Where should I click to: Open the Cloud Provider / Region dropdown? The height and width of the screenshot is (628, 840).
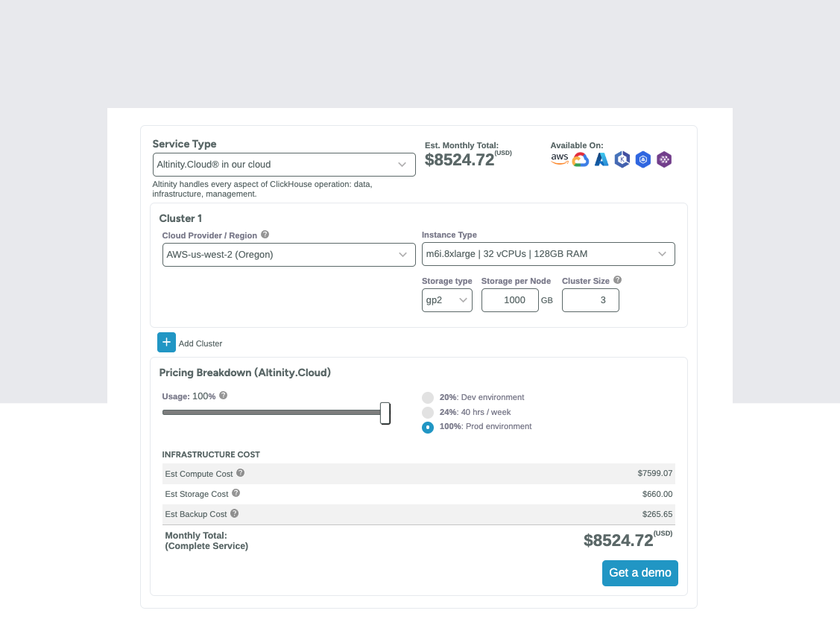click(289, 254)
